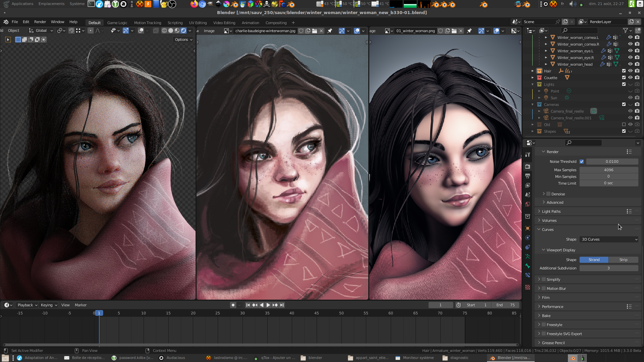Hide Winter_woman_head in the viewport
Screen dimensions: 644x362
630,64
